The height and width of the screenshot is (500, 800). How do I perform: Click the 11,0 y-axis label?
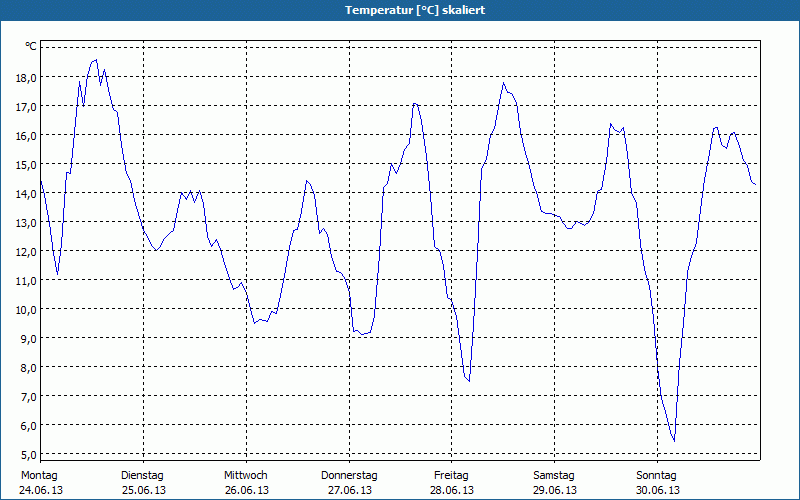coord(27,281)
